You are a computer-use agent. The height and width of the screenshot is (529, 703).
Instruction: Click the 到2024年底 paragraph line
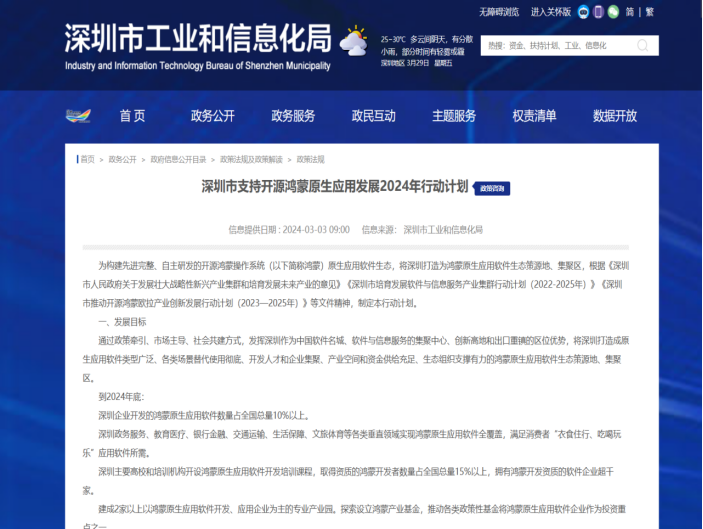point(121,397)
